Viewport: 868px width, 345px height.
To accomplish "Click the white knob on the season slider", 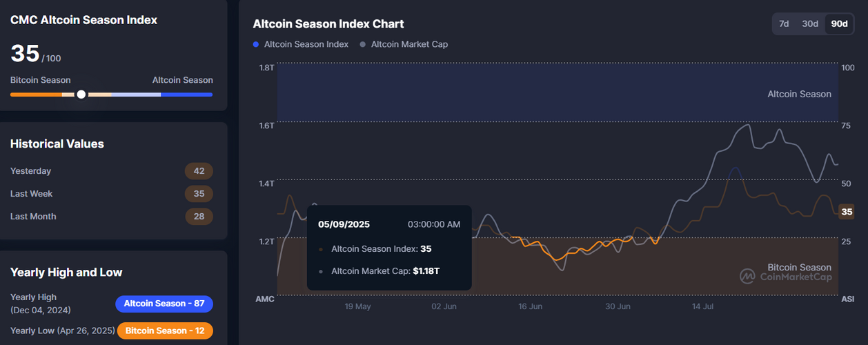I will pyautogui.click(x=81, y=95).
